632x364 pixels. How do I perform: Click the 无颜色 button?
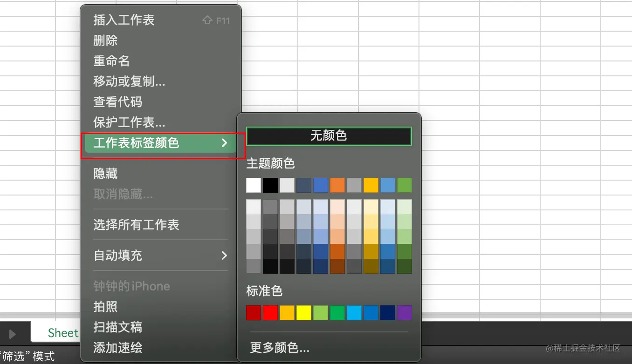coord(329,136)
